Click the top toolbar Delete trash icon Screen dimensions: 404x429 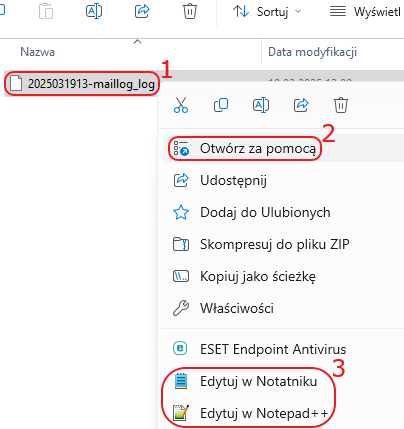click(x=190, y=12)
